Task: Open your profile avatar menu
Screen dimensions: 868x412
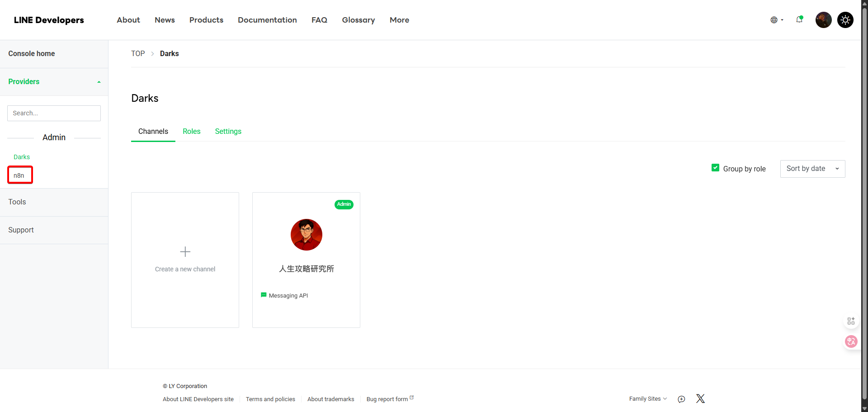Action: click(823, 20)
